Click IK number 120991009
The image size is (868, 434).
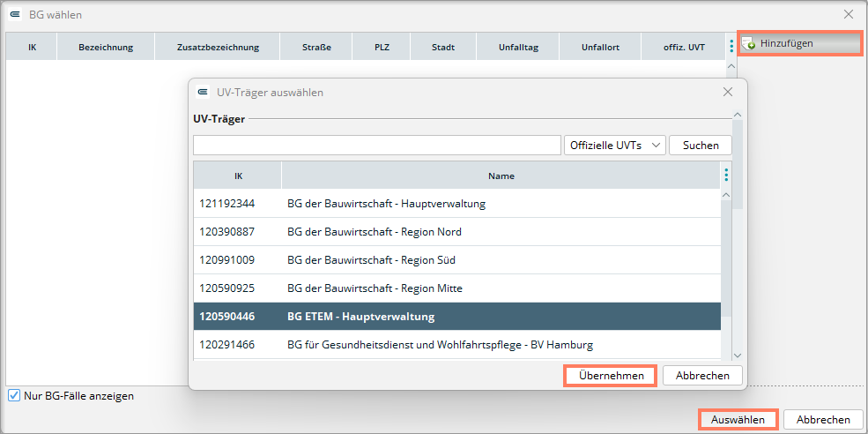(x=227, y=260)
